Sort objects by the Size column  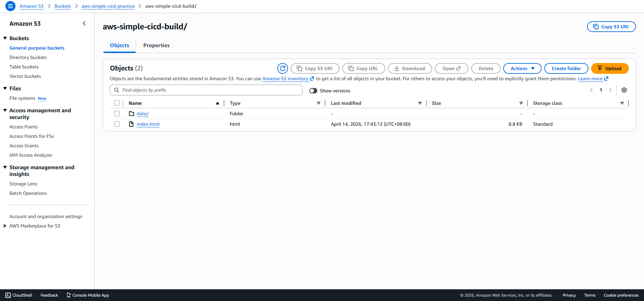[x=436, y=103]
